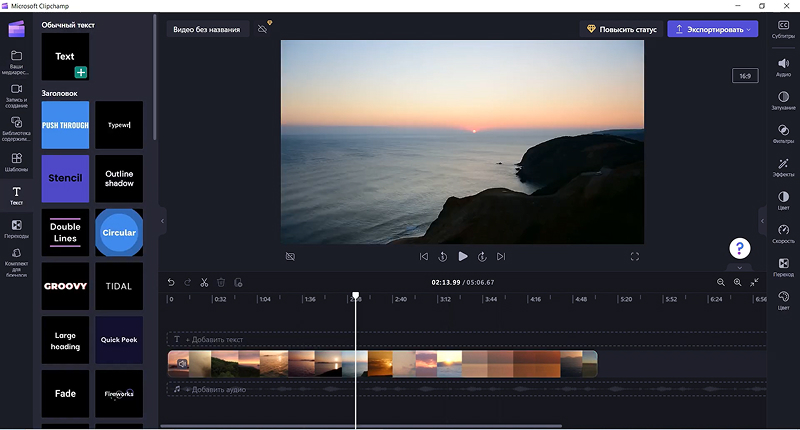Split clip with scissors tool
This screenshot has height=430, width=800.
pyautogui.click(x=204, y=282)
